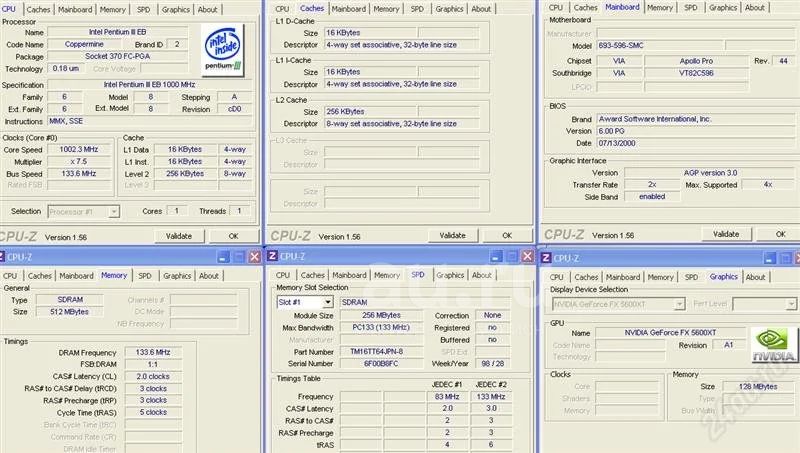Click the chipset value 'Apollo Pro'
The width and height of the screenshot is (800, 453).
point(696,61)
